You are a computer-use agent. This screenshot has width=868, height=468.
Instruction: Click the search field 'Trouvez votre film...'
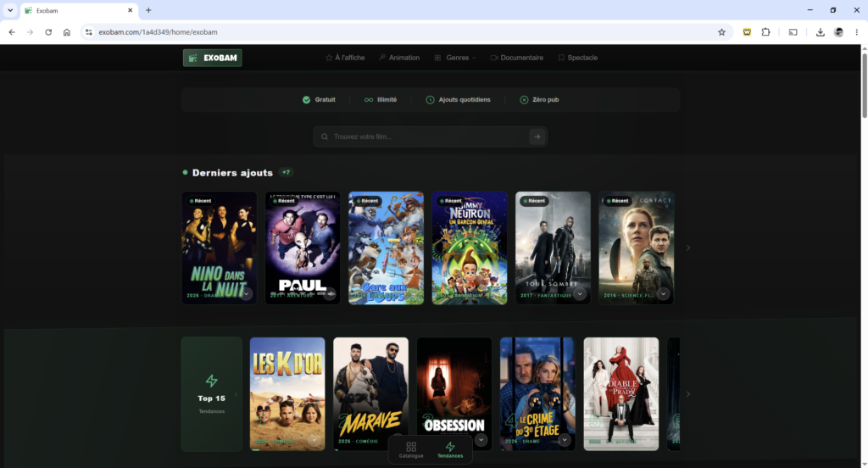(x=429, y=136)
